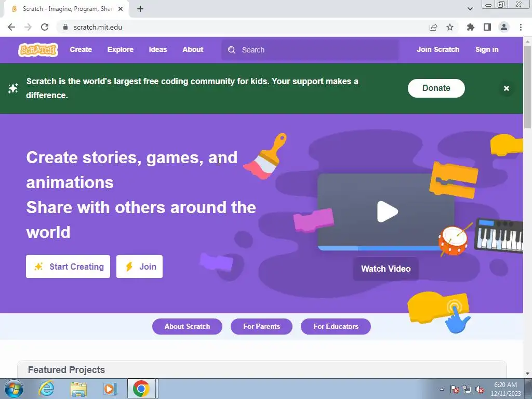This screenshot has width=532, height=399.
Task: Open the Ideas menu item
Action: [x=158, y=49]
